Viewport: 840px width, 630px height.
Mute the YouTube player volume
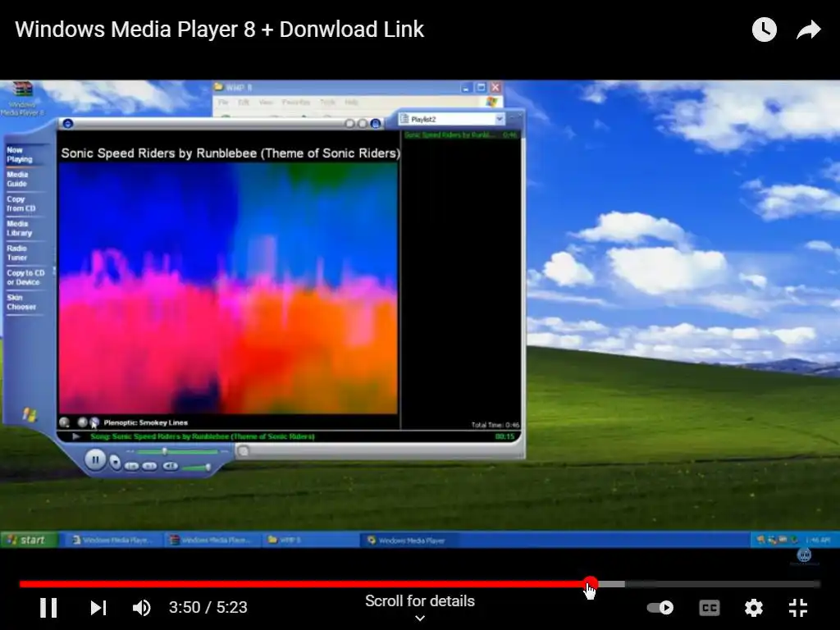[141, 608]
